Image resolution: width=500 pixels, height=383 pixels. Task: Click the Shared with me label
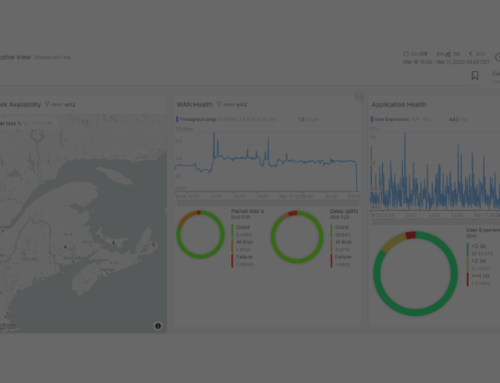[52, 57]
